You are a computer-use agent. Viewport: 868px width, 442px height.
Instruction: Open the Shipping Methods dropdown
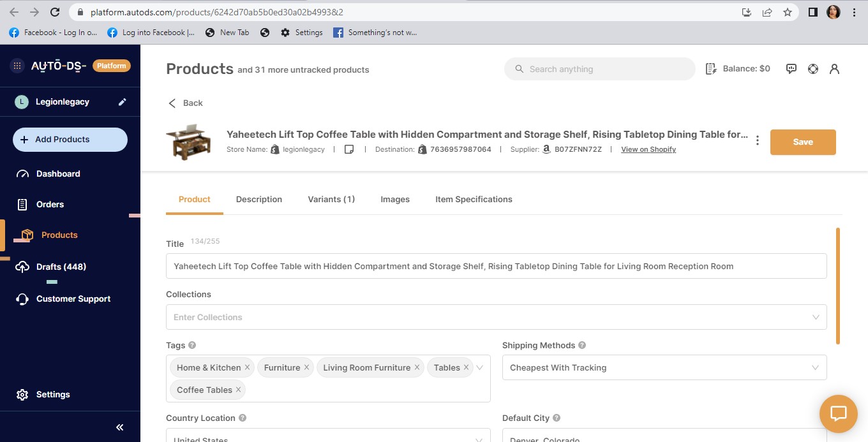point(815,367)
